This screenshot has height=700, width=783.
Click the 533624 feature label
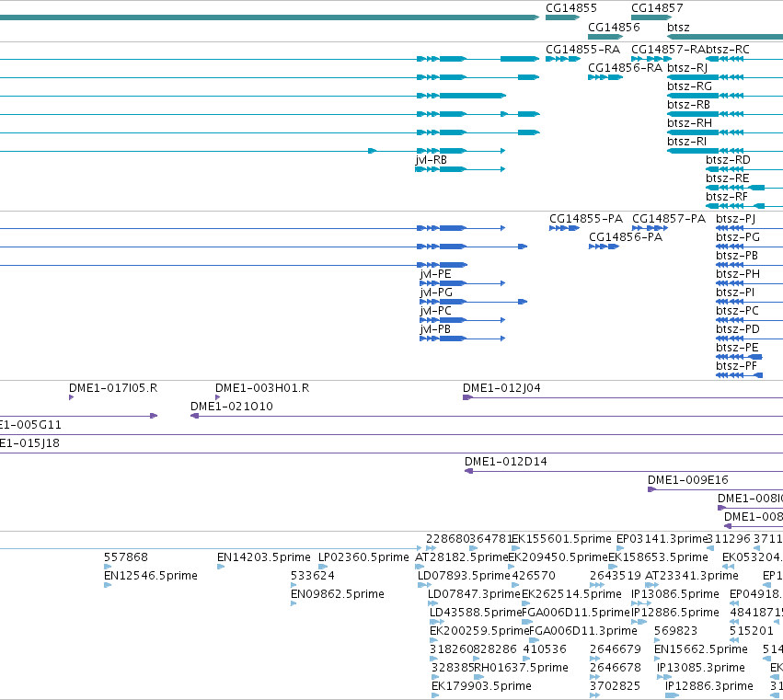(x=313, y=576)
